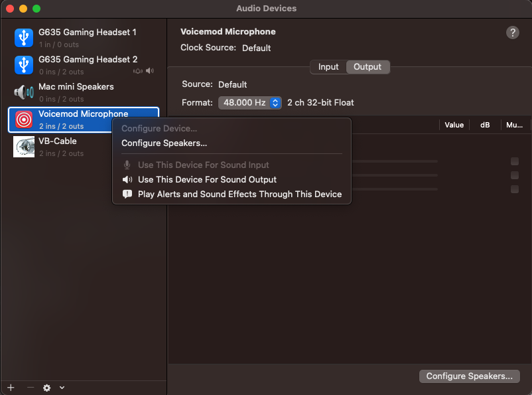This screenshot has width=532, height=395.
Task: Click the G635 Gaming Headset 2 USB icon
Action: pos(24,65)
